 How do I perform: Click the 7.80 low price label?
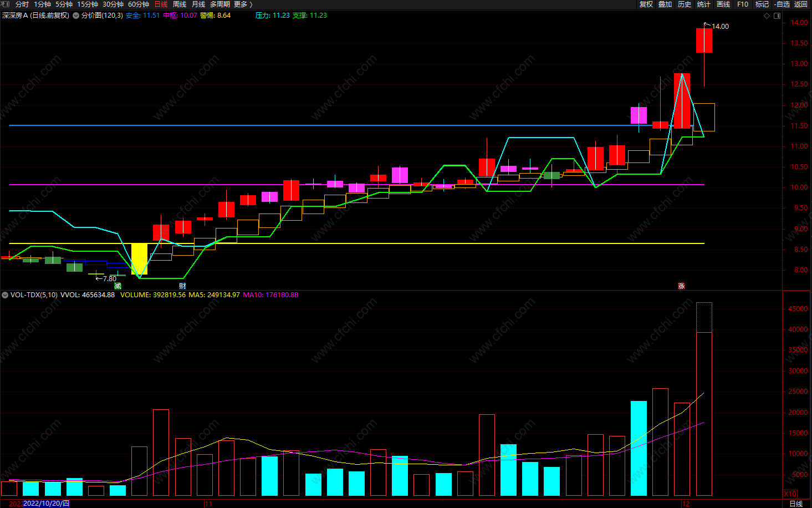click(x=109, y=279)
